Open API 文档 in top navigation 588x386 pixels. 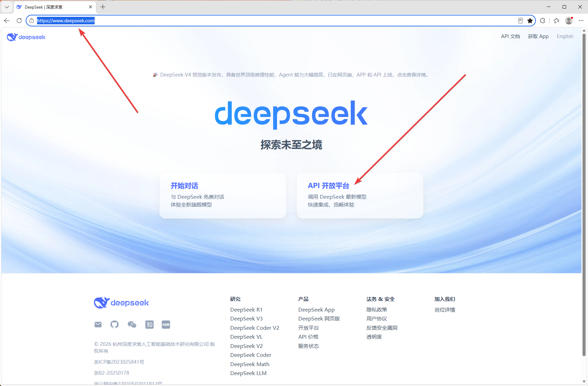click(x=511, y=36)
